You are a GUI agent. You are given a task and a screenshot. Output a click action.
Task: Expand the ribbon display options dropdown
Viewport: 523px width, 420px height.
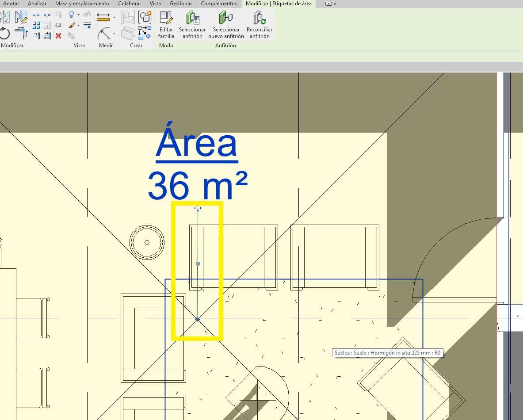point(331,4)
